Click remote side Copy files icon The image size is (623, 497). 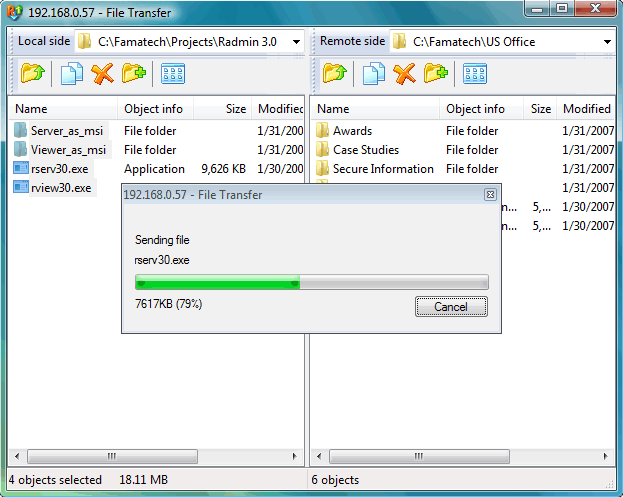pyautogui.click(x=373, y=74)
